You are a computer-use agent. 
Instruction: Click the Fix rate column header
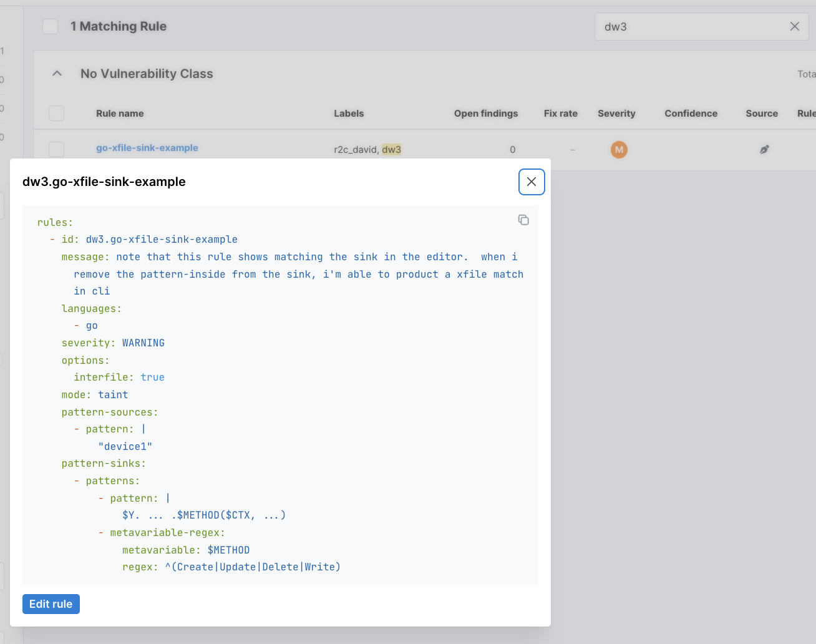tap(560, 113)
